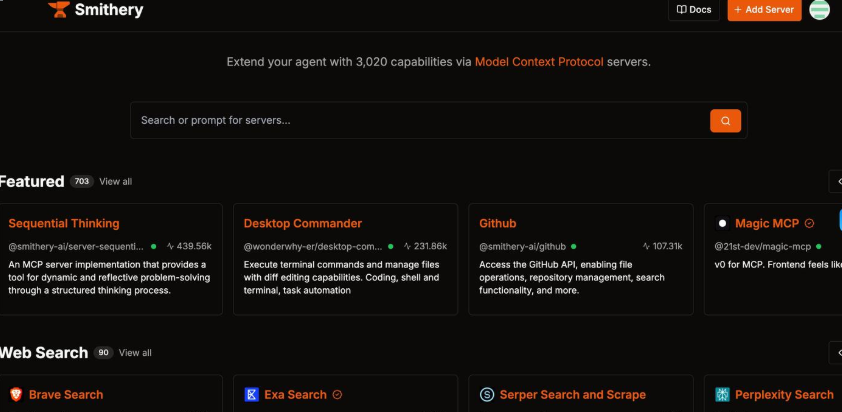Click Exa Search verified badge icon
Viewport: 842px width, 412px height.
(x=337, y=395)
